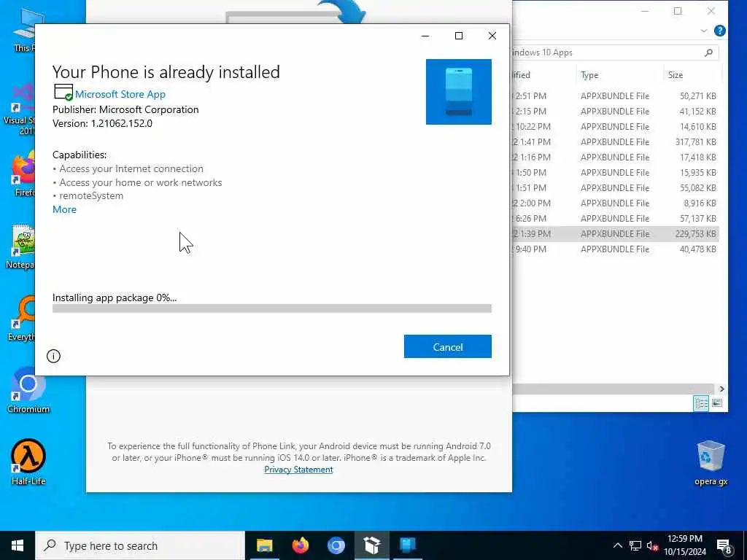
Task: Select the file sized 41,152 KB
Action: coord(616,111)
